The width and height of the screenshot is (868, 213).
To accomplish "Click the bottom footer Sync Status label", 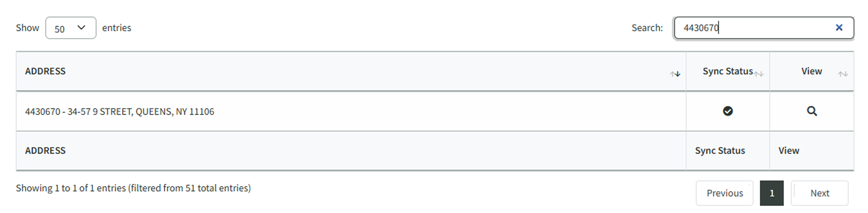I will tap(720, 151).
